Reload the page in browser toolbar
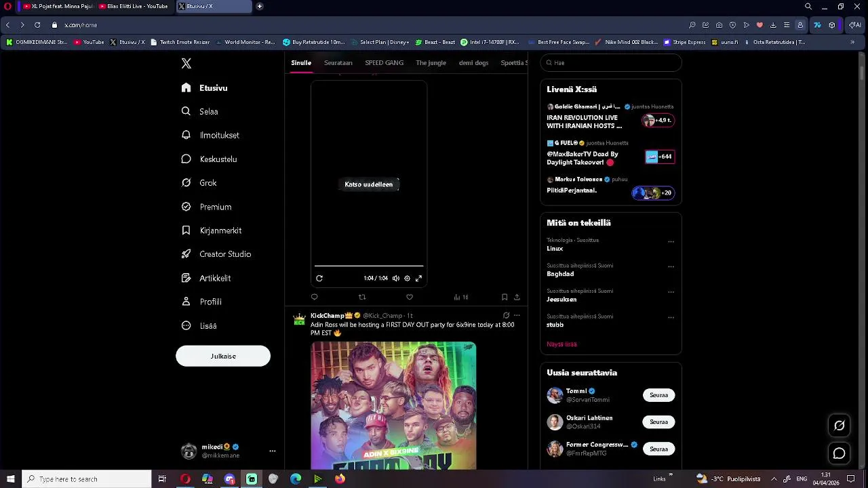The width and height of the screenshot is (868, 488). (37, 25)
